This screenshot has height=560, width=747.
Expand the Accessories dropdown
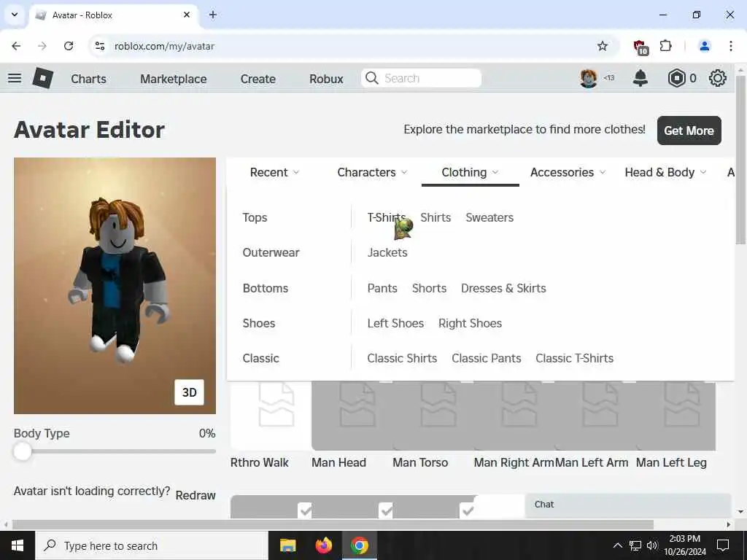568,172
